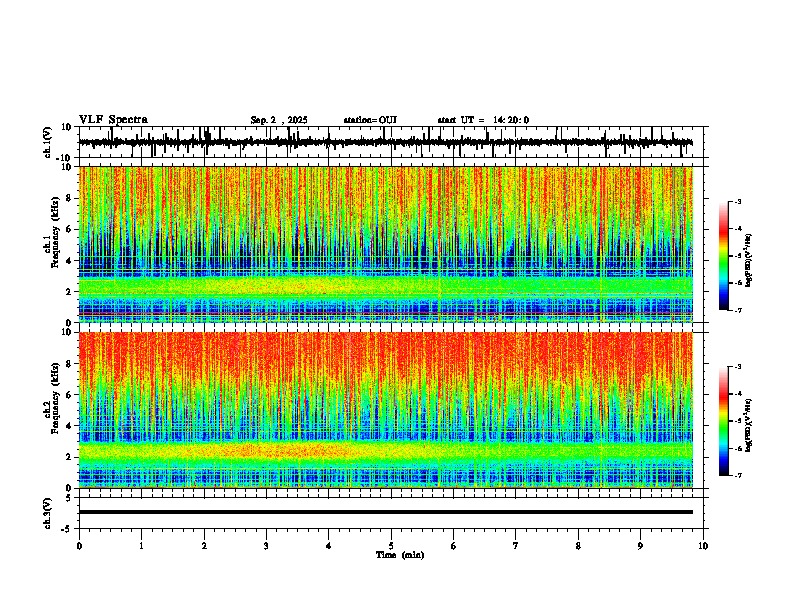Click the ch.1 voltage waveform trace panel
Image resolution: width=792 pixels, height=612 pixels.
point(391,142)
